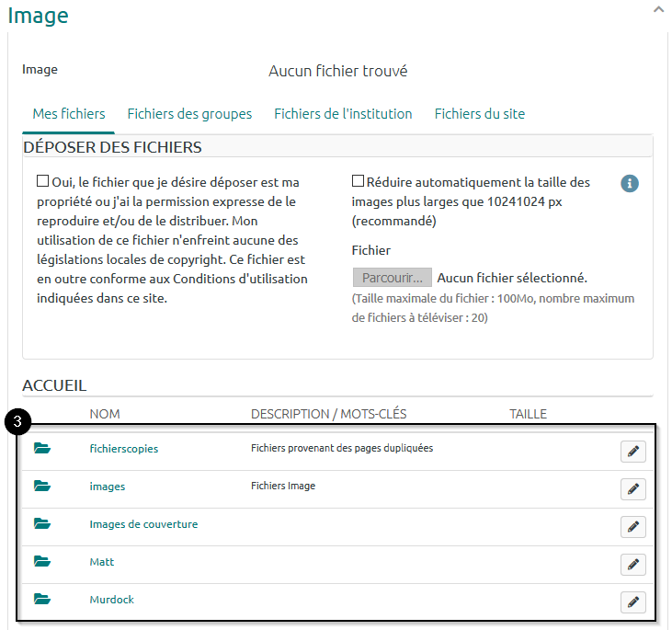Enable automatic image size reduction checkbox
The width and height of the screenshot is (672, 630).
(358, 182)
